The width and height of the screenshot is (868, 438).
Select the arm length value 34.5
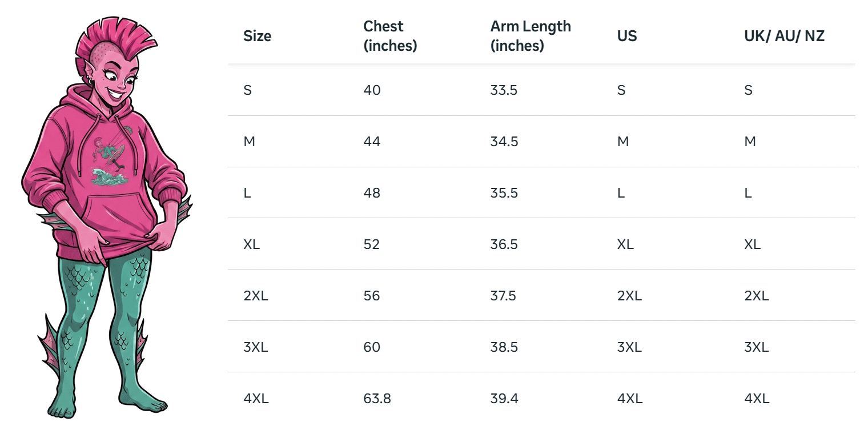tap(504, 142)
